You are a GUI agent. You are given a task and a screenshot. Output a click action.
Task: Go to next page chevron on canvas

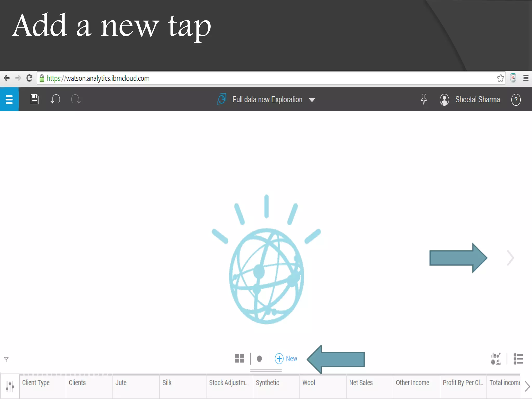pos(510,258)
